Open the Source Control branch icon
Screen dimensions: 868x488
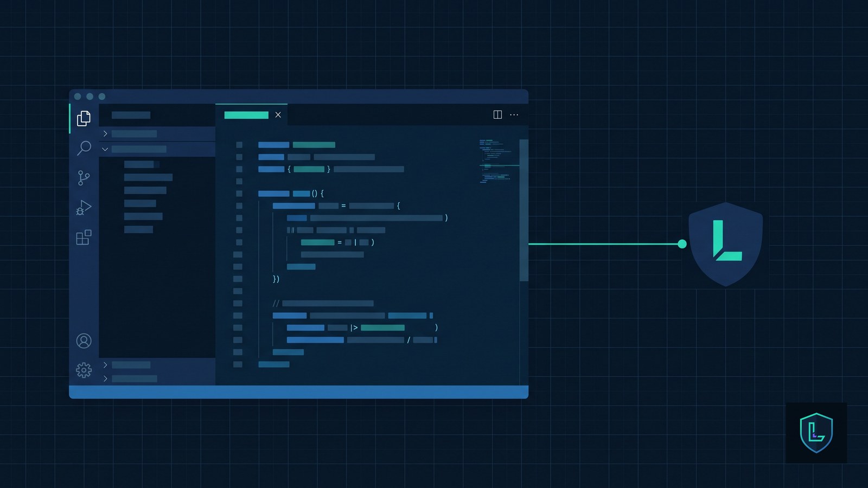84,178
